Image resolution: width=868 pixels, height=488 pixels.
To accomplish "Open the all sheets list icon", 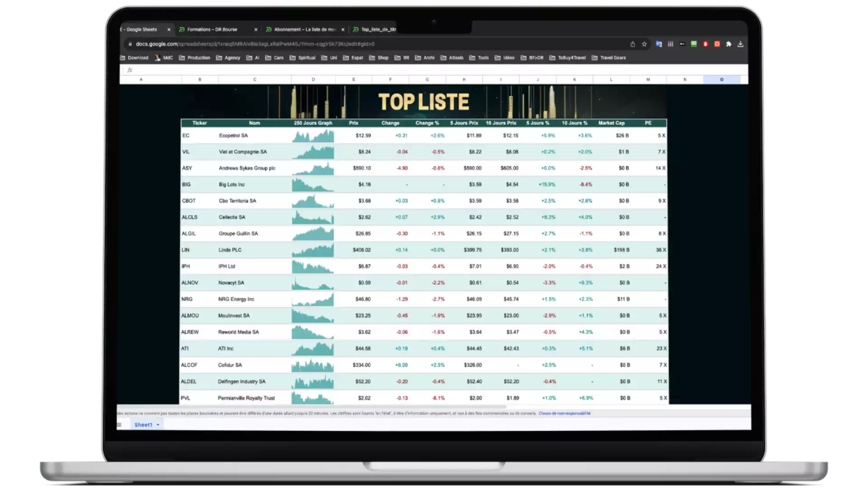I will [x=119, y=425].
